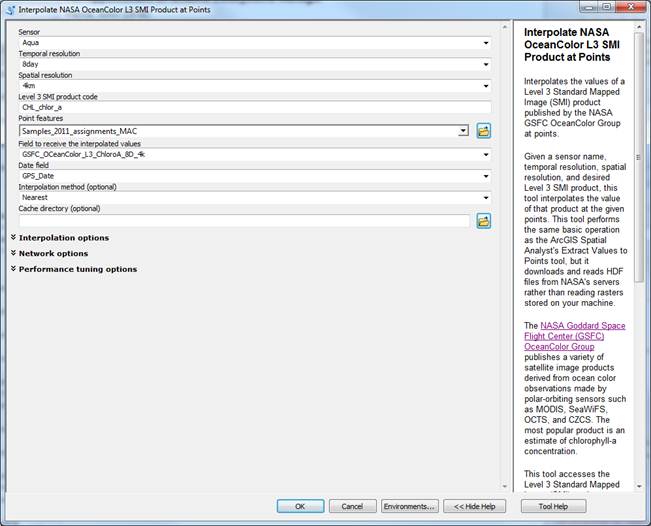Click the << Hide Help button

point(475,506)
